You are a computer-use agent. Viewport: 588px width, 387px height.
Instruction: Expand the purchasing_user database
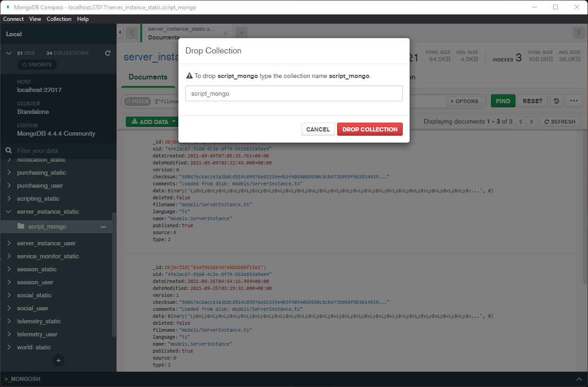[8, 185]
